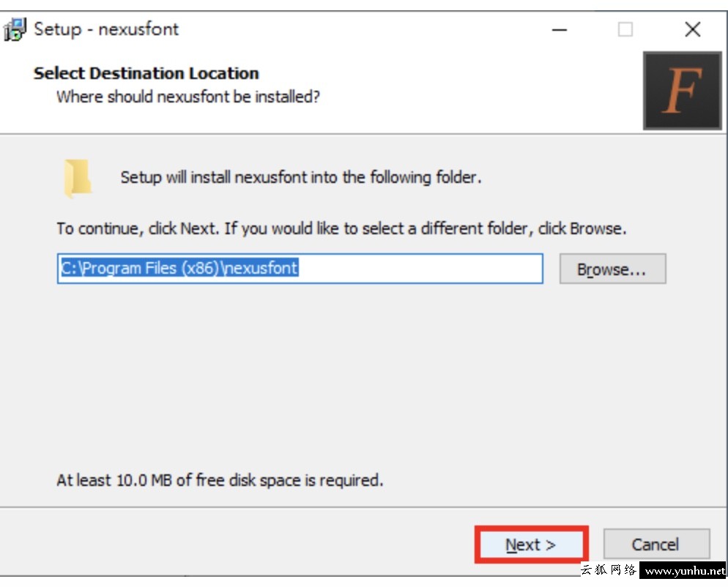
Task: Click the "Select Destination Location" heading
Action: coord(146,73)
